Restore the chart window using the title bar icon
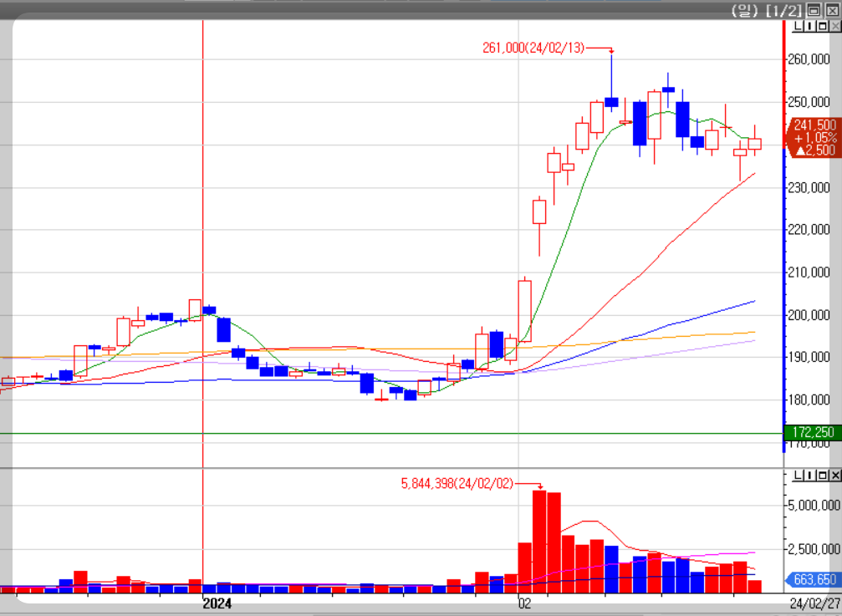The image size is (842, 616). [814, 10]
